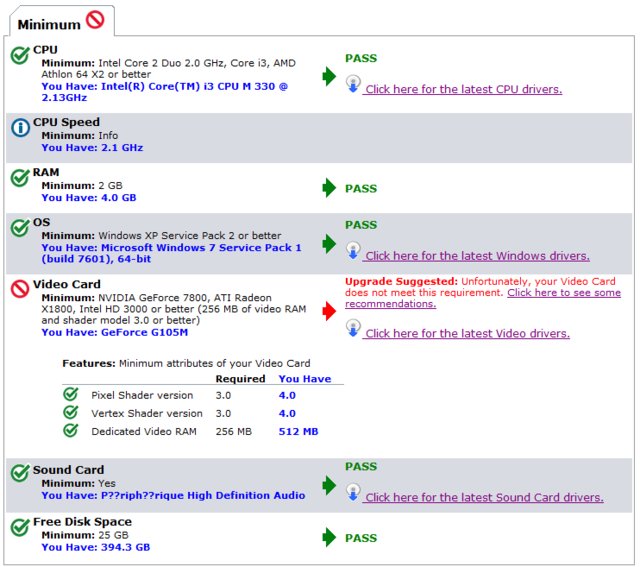Click the green checkmark beside Sound Card
Viewport: 640px width, 567px height.
(x=19, y=474)
